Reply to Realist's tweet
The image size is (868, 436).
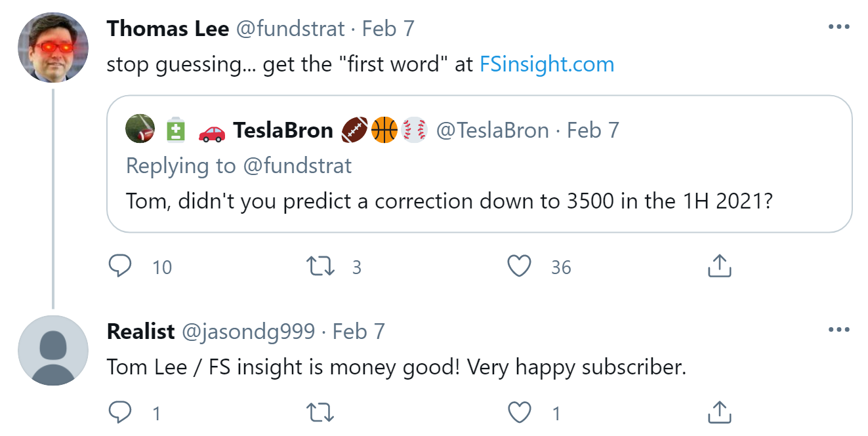point(120,413)
